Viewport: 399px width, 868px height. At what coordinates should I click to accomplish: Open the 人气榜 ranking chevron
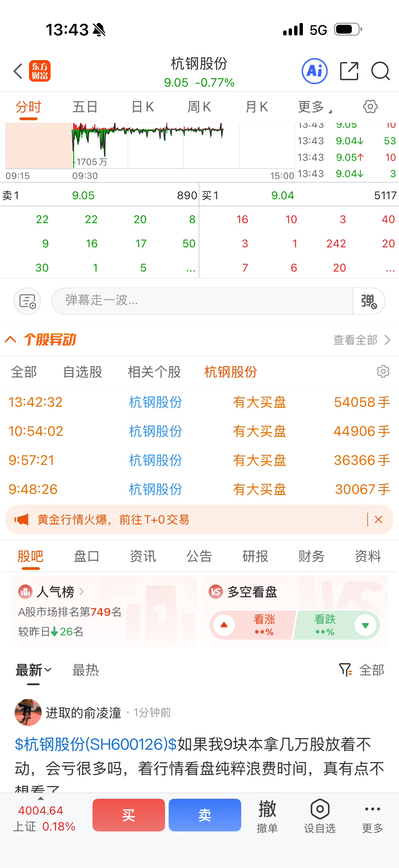tap(81, 592)
